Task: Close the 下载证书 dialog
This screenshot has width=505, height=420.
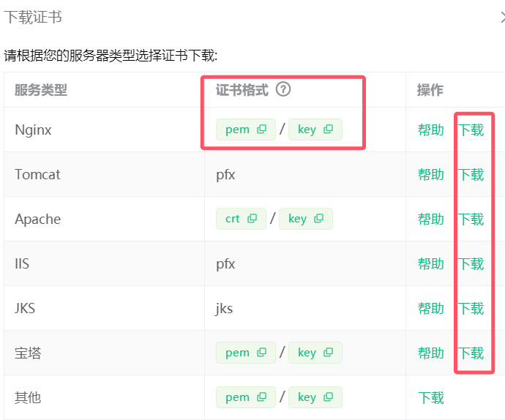Action: click(502, 18)
